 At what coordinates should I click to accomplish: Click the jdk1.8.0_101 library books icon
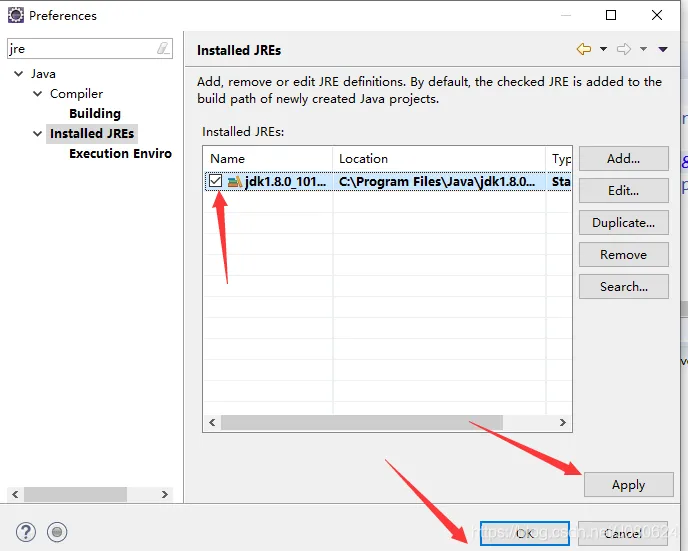(235, 182)
